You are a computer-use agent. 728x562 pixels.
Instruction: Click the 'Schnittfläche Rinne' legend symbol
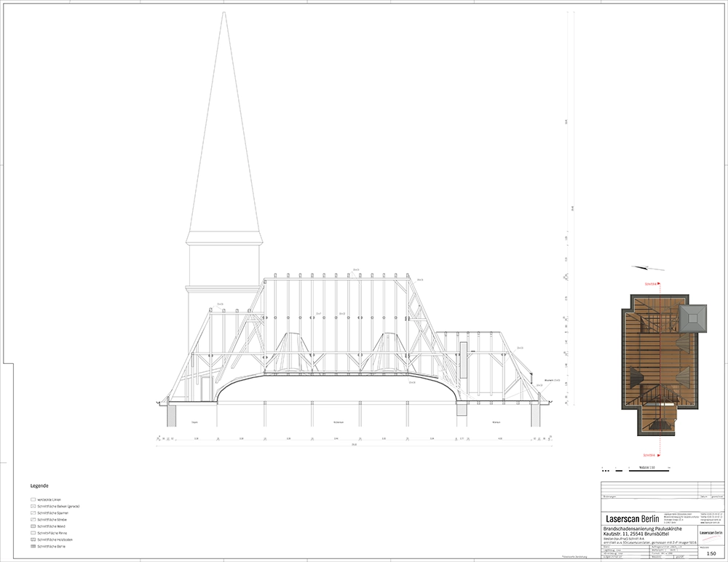point(33,532)
